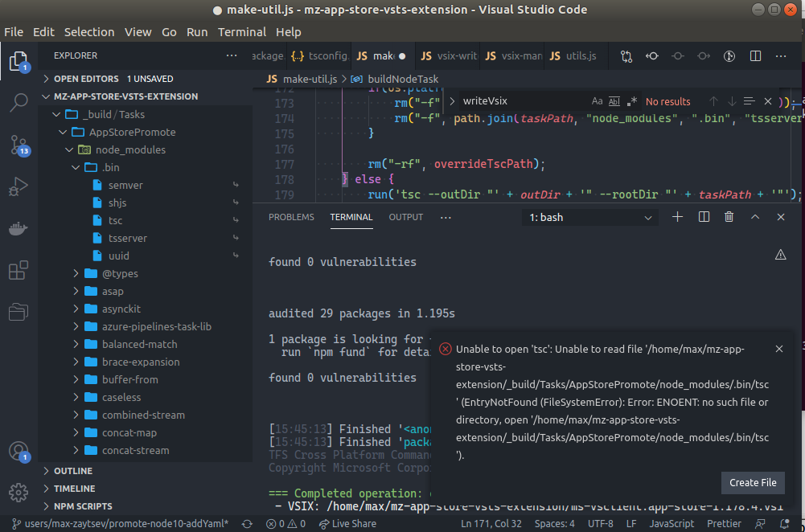Click the Live Share status bar item

(347, 523)
